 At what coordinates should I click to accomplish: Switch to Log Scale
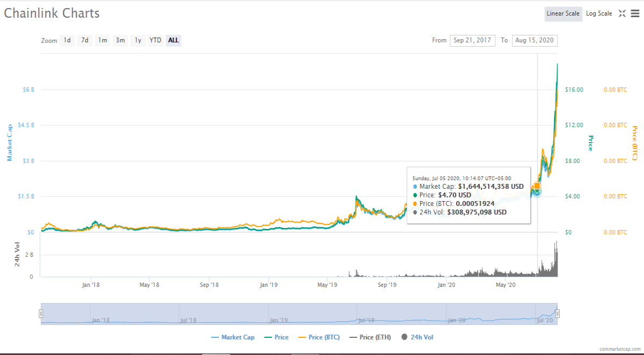[599, 14]
